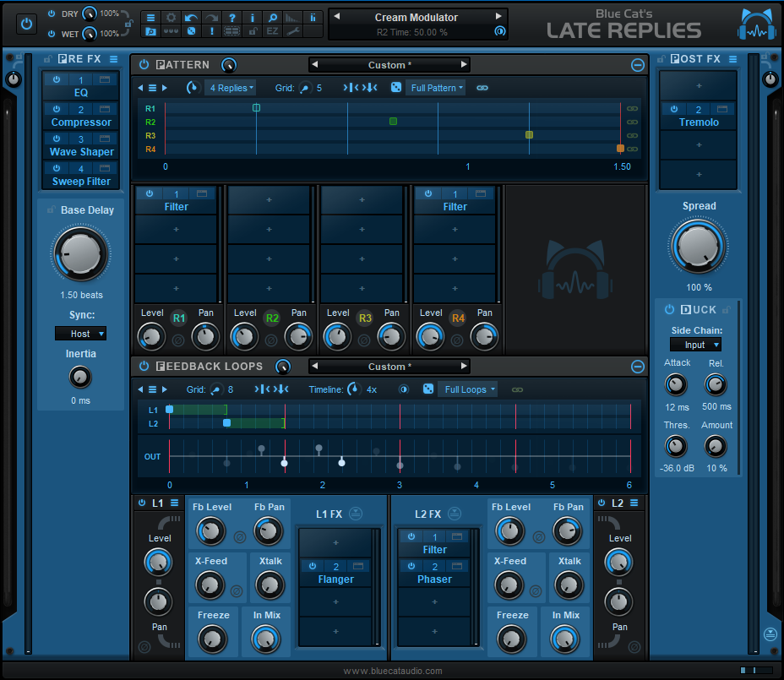The image size is (784, 680).
Task: Click the Filter effect in the R1 column
Action: pos(176,206)
